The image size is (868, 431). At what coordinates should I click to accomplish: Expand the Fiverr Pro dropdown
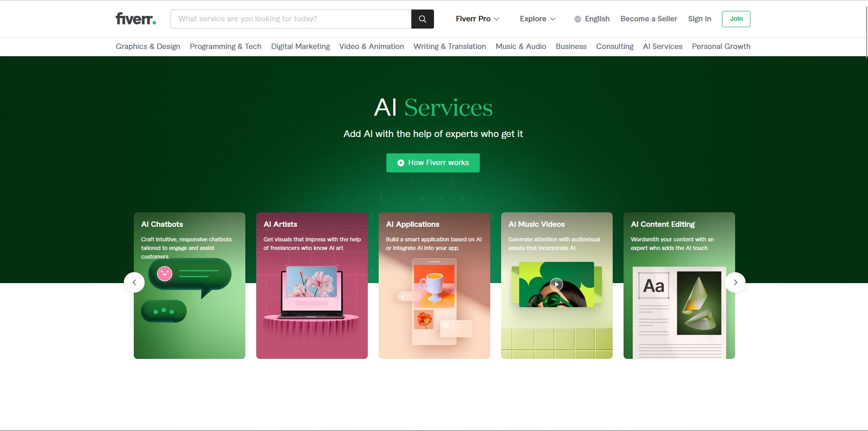[x=478, y=19]
